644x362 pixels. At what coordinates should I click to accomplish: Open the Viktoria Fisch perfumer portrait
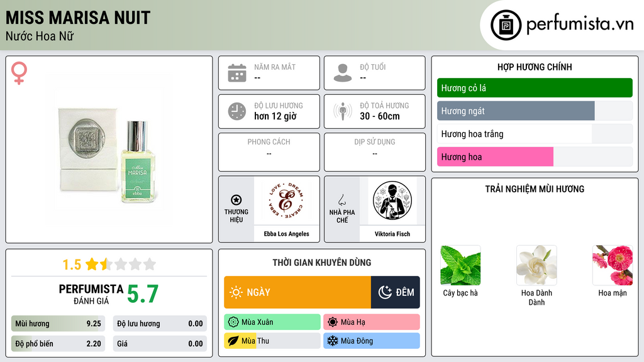coord(392,200)
